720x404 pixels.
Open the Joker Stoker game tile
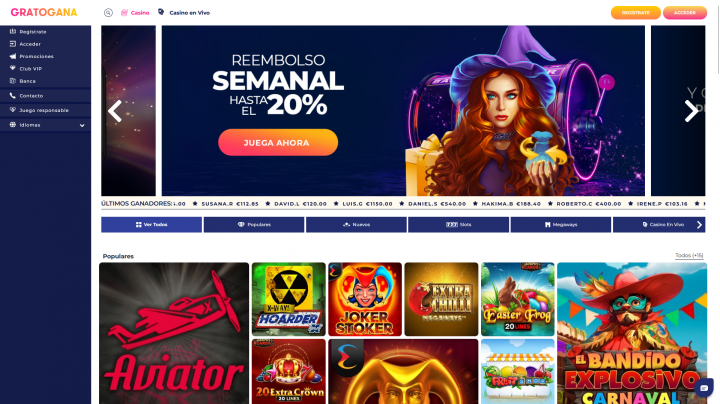365,299
